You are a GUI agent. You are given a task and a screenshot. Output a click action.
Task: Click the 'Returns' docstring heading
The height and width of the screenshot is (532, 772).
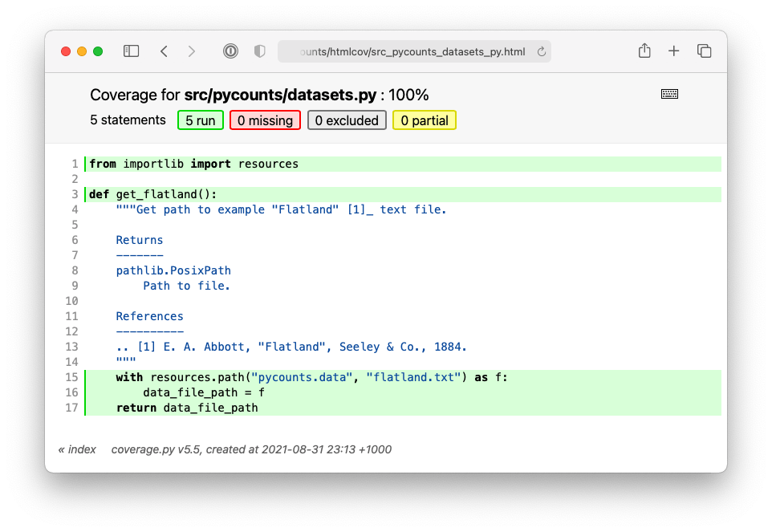(x=140, y=240)
